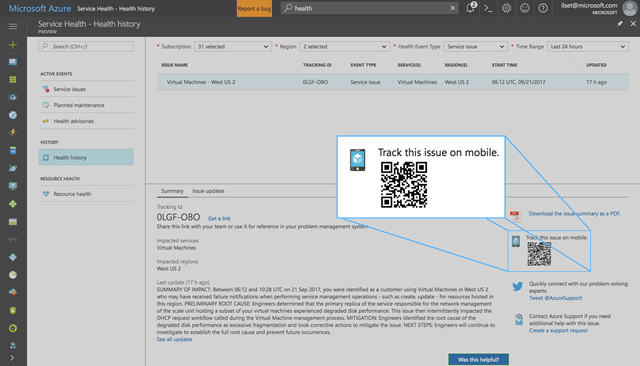
Task: Open the SQL databases icon
Action: coord(13,151)
